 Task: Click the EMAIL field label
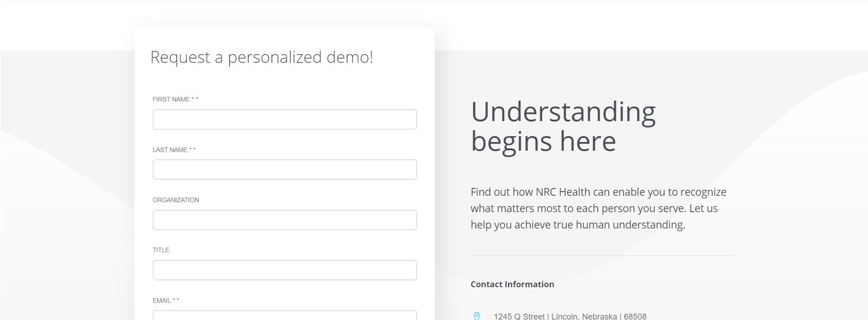(161, 300)
